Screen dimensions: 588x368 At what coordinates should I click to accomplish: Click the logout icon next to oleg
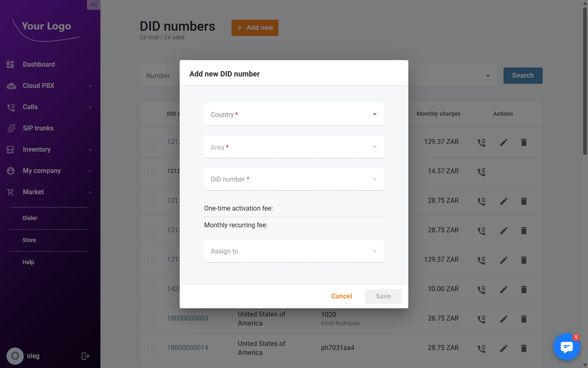pyautogui.click(x=85, y=356)
